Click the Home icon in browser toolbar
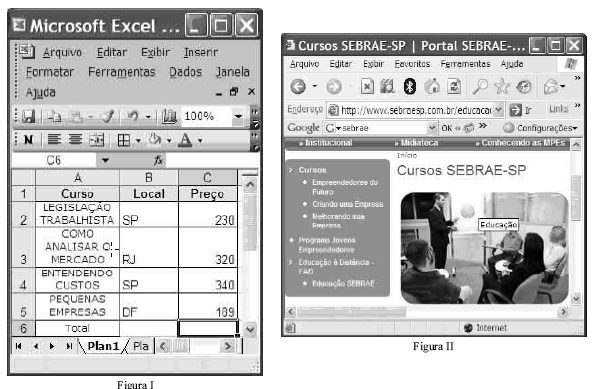 click(432, 86)
